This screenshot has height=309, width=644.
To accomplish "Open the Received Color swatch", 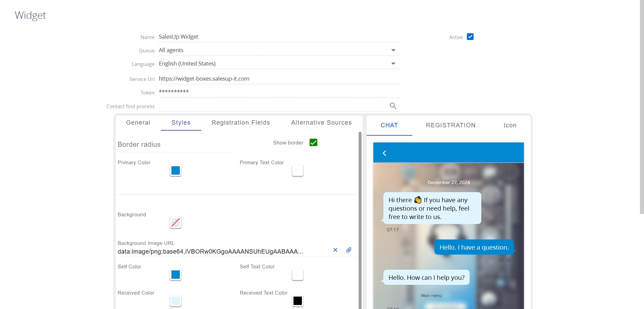I will (x=175, y=301).
